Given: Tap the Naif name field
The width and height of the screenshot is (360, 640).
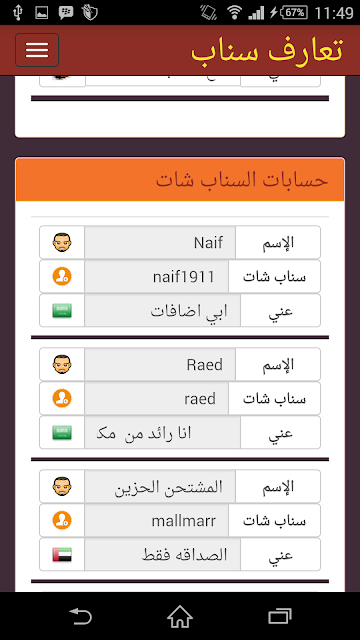Looking at the screenshot, I should click(x=160, y=242).
